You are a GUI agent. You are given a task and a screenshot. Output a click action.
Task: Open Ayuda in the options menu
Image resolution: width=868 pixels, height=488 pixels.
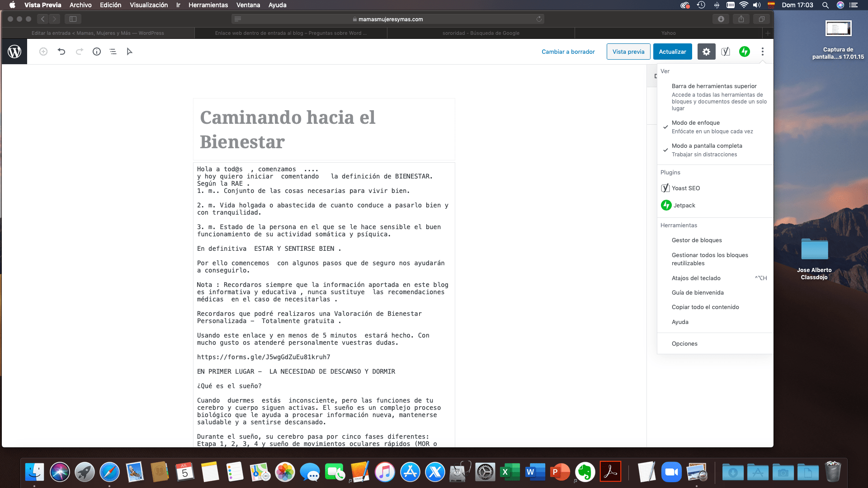tap(715, 322)
